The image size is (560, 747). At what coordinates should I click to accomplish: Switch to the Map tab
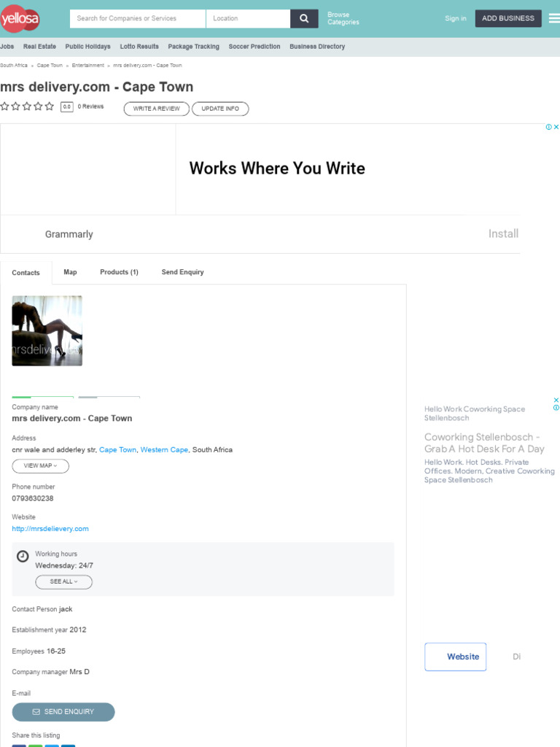pos(70,272)
